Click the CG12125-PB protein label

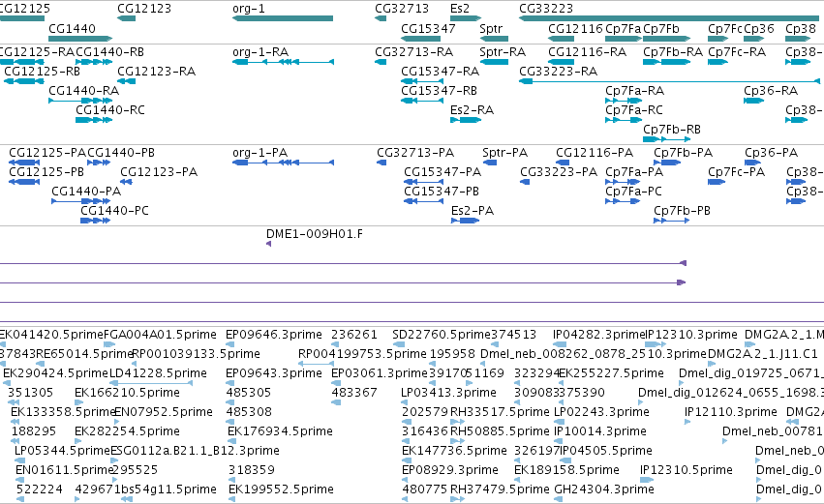(x=46, y=172)
